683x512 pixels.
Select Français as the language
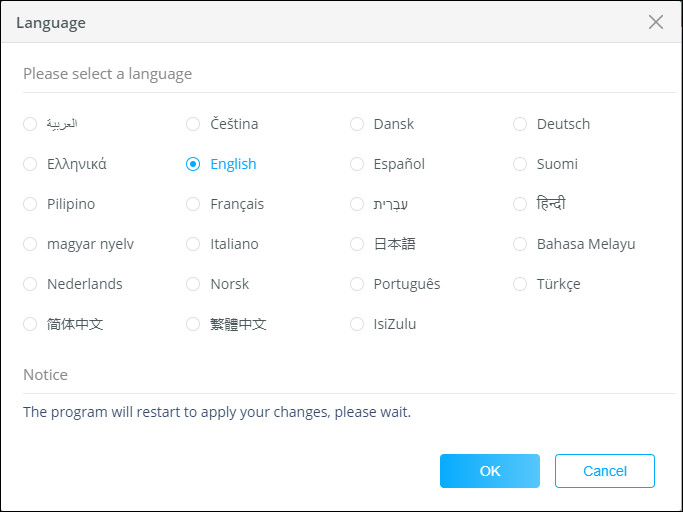coord(194,204)
